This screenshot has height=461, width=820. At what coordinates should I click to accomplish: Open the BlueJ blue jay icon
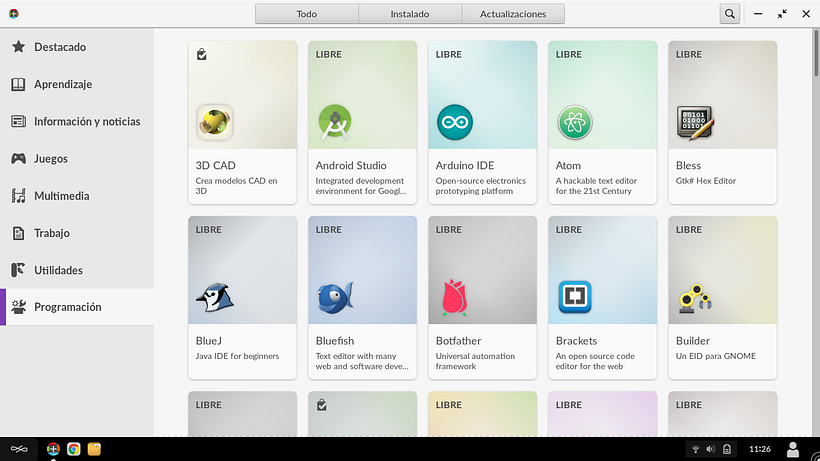click(215, 297)
